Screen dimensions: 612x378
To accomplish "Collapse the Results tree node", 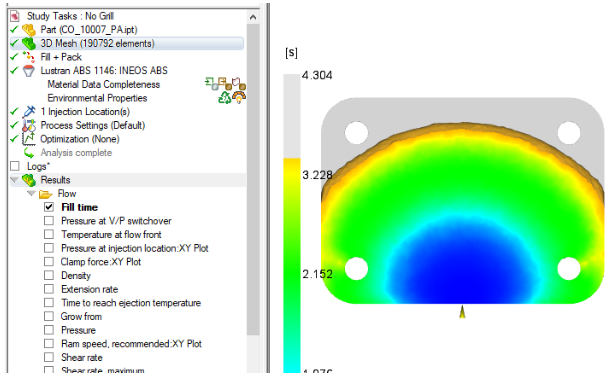I will click(x=15, y=180).
